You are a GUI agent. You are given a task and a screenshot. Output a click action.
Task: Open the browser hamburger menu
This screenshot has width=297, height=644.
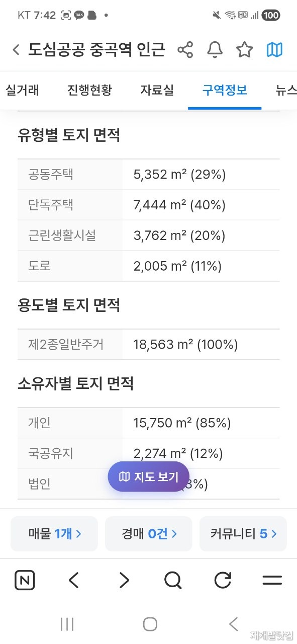(x=272, y=581)
